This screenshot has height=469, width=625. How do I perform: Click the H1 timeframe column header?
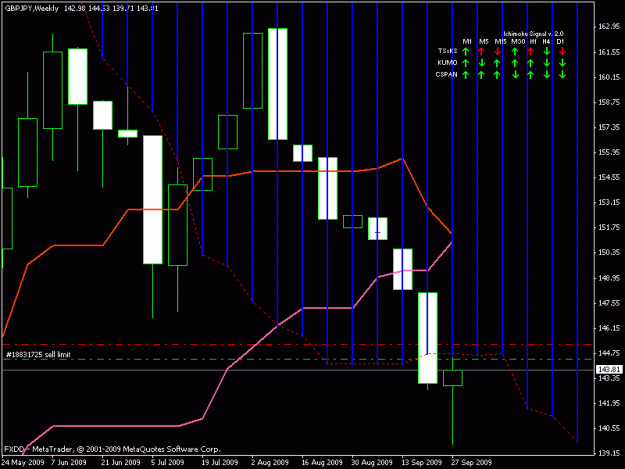pyautogui.click(x=533, y=41)
